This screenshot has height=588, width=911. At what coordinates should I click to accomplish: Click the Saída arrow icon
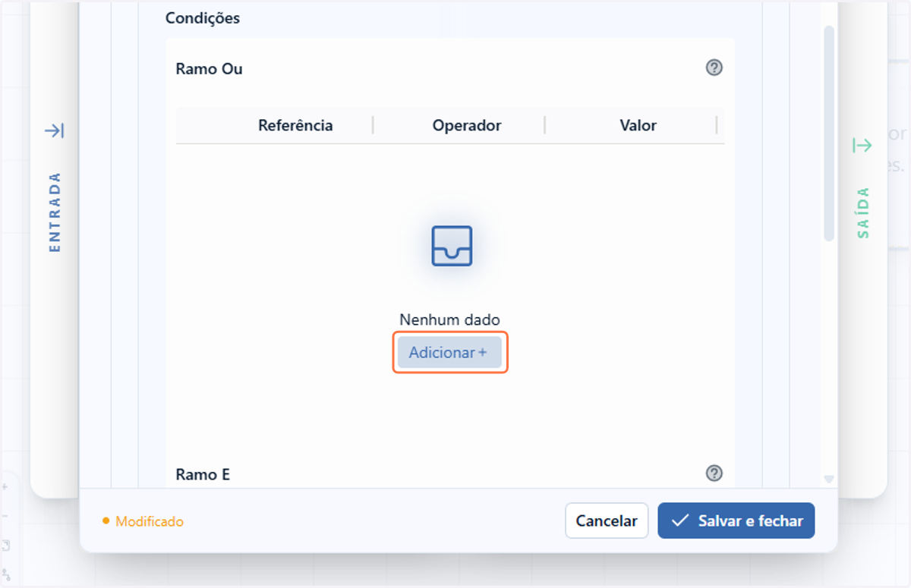pos(862,145)
